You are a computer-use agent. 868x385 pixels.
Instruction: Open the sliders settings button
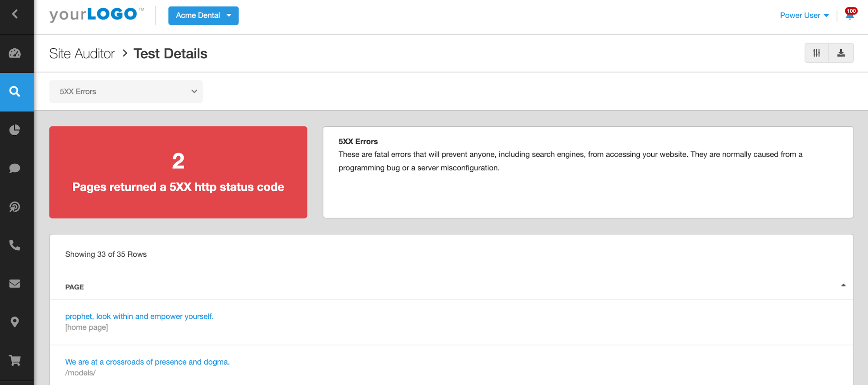coord(817,53)
